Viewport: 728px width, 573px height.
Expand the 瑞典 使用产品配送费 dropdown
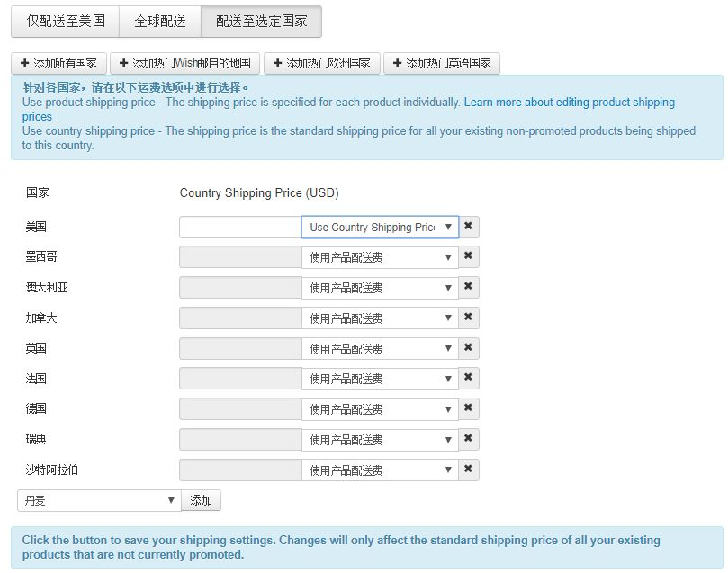click(380, 440)
